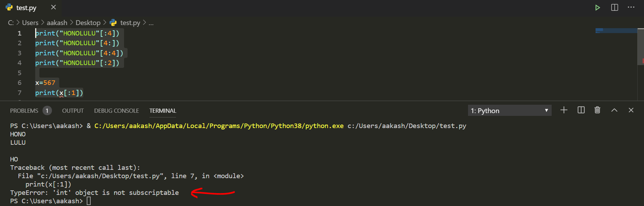644x206 pixels.
Task: Run the Python file with play icon
Action: (597, 8)
